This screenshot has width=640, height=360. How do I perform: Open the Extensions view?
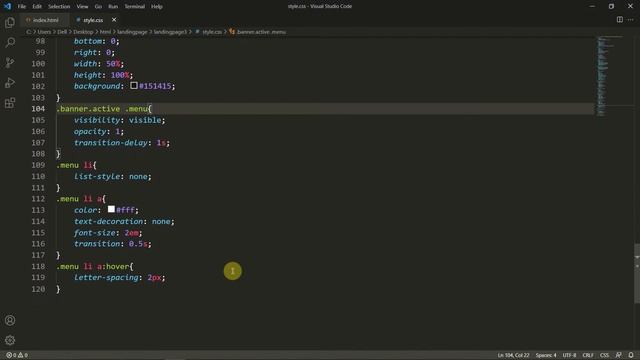point(10,102)
